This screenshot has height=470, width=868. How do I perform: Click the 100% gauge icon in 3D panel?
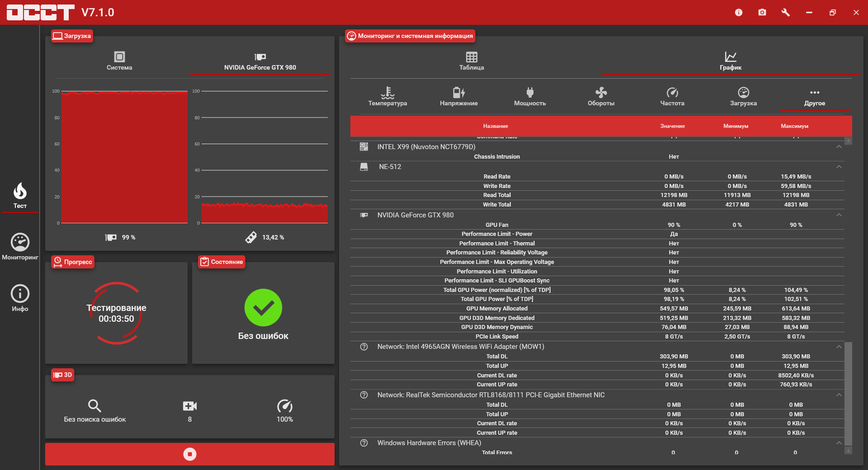click(285, 406)
